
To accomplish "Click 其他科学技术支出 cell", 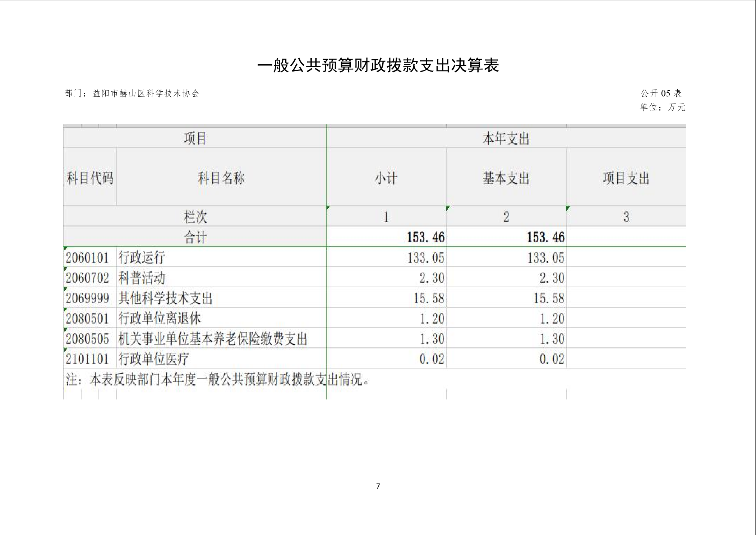I will pos(166,298).
